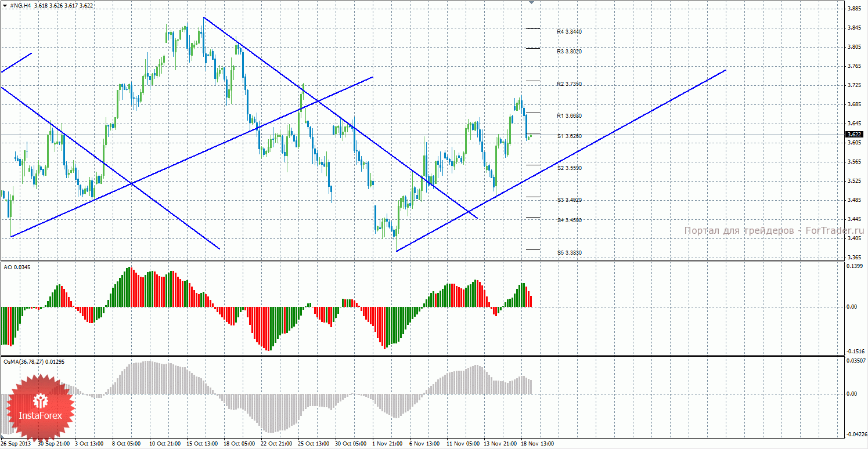The image size is (868, 449).
Task: Select the S4 3.4500 support label
Action: 570,220
